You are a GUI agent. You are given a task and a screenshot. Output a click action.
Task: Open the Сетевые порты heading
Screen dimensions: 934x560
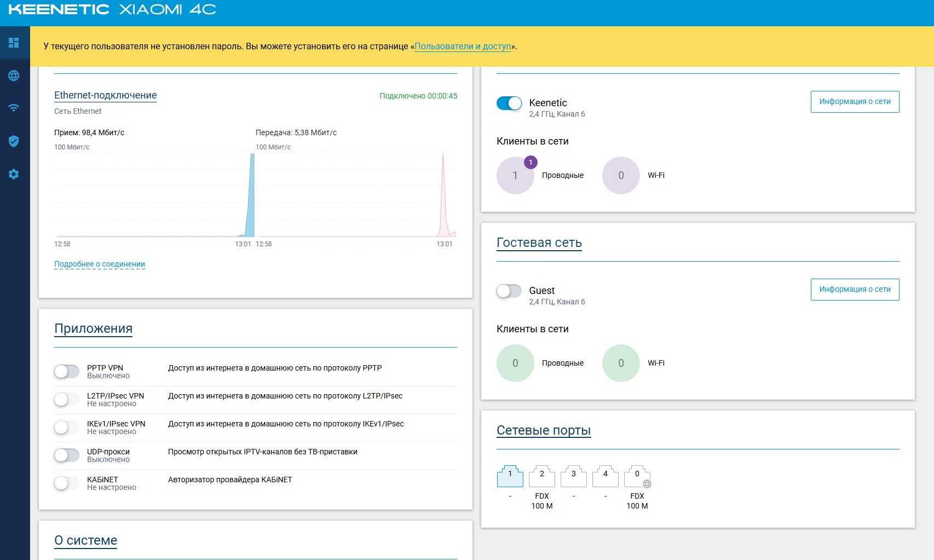tap(544, 430)
